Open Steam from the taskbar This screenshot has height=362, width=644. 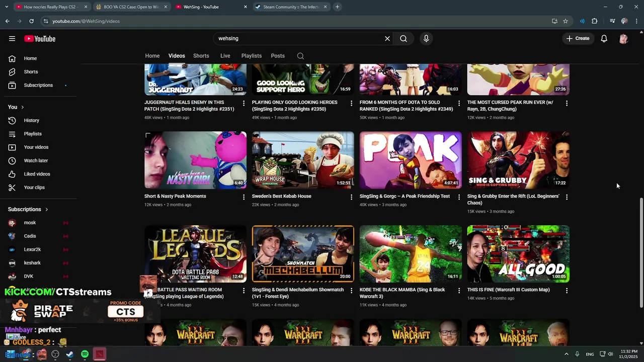(x=70, y=354)
